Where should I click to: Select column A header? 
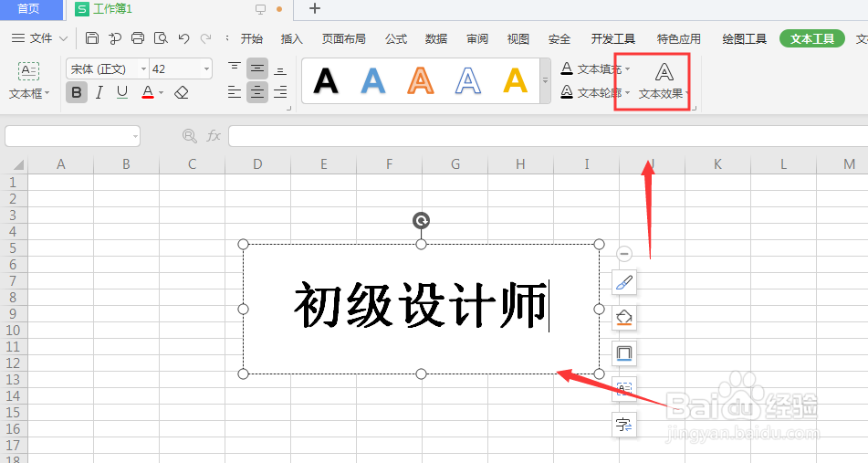pyautogui.click(x=61, y=164)
